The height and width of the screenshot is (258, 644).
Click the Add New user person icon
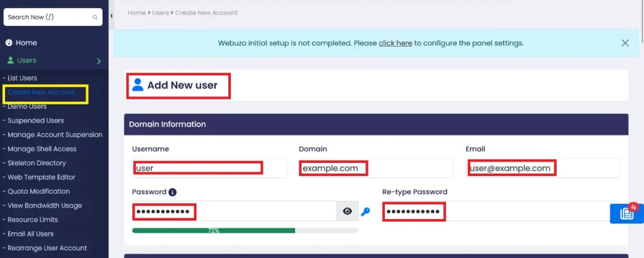(138, 85)
